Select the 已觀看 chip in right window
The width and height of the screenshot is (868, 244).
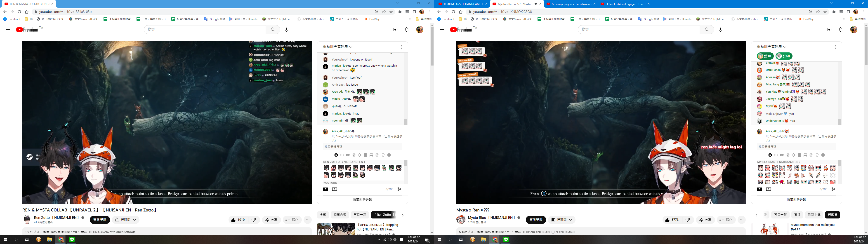(x=832, y=215)
